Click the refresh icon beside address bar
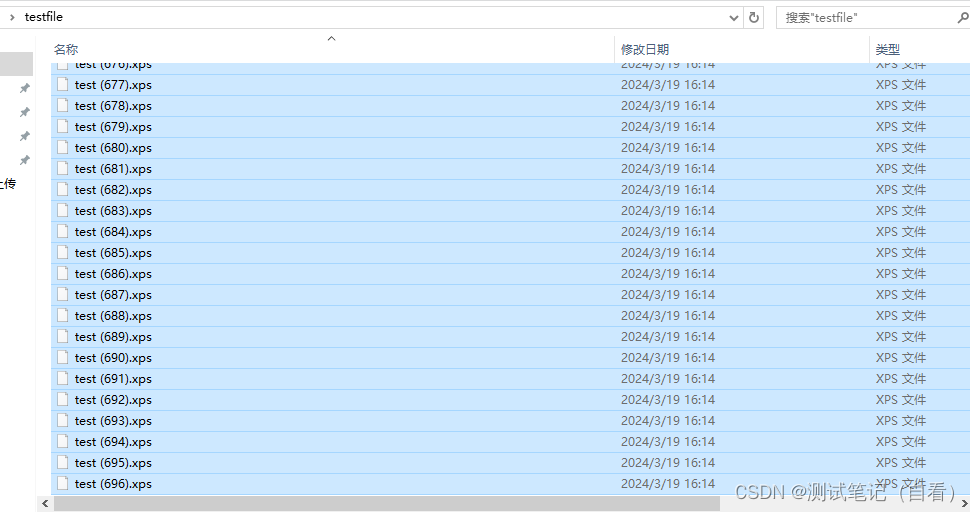The image size is (970, 512). [753, 17]
